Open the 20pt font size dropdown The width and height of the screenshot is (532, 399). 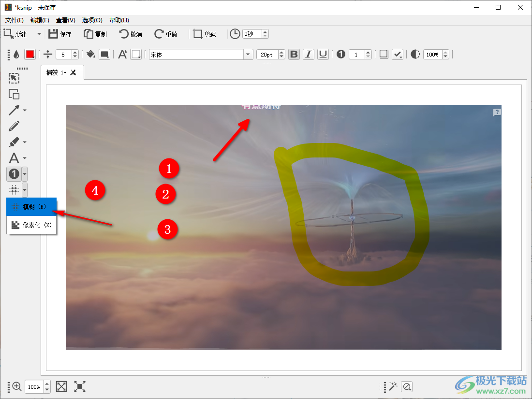point(281,55)
